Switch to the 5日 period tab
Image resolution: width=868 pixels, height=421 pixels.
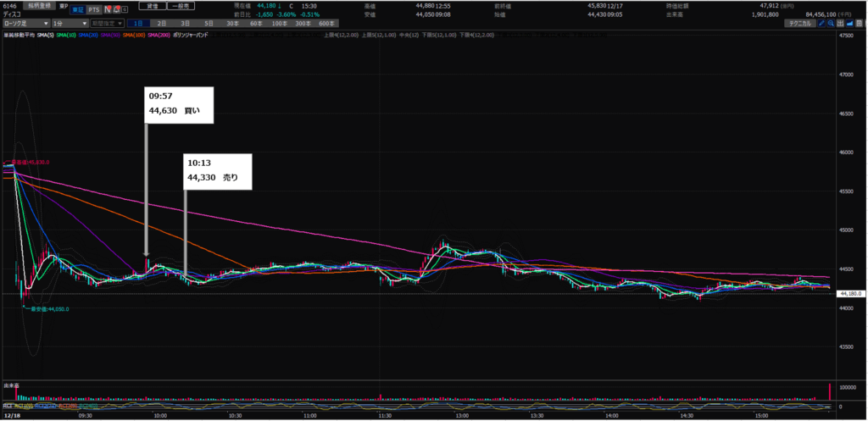click(209, 24)
